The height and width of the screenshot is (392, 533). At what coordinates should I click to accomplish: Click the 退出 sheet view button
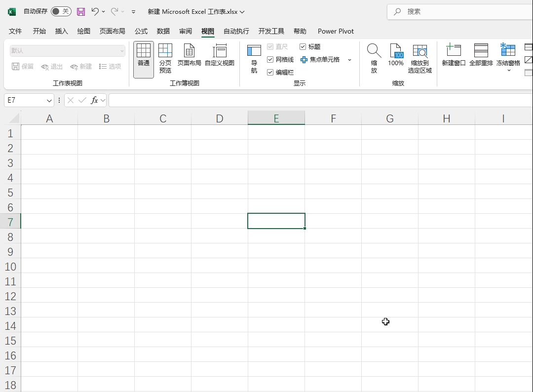point(52,66)
